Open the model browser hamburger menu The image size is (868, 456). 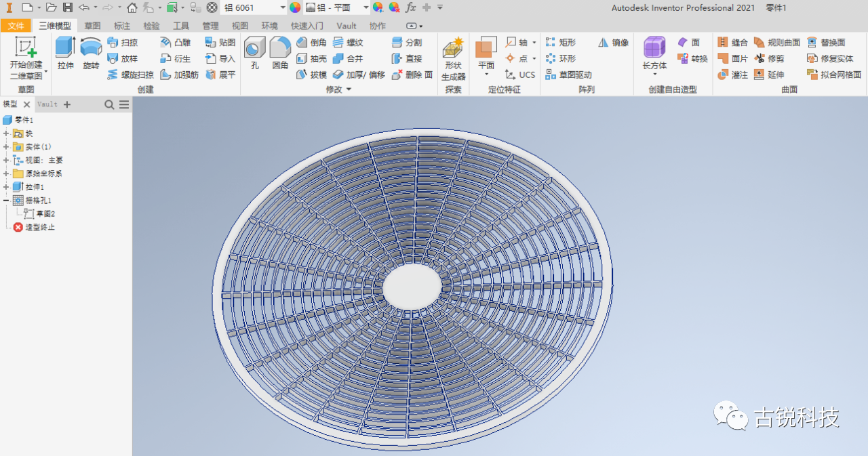coord(124,104)
